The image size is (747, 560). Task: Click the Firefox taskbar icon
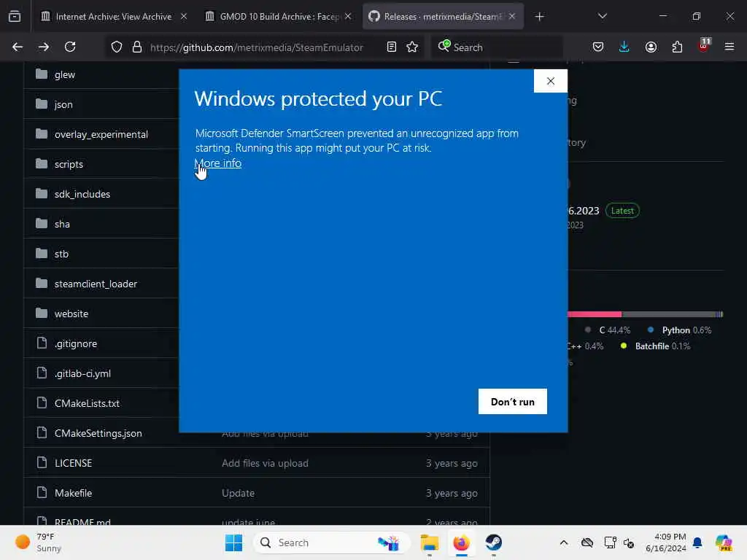coord(461,542)
